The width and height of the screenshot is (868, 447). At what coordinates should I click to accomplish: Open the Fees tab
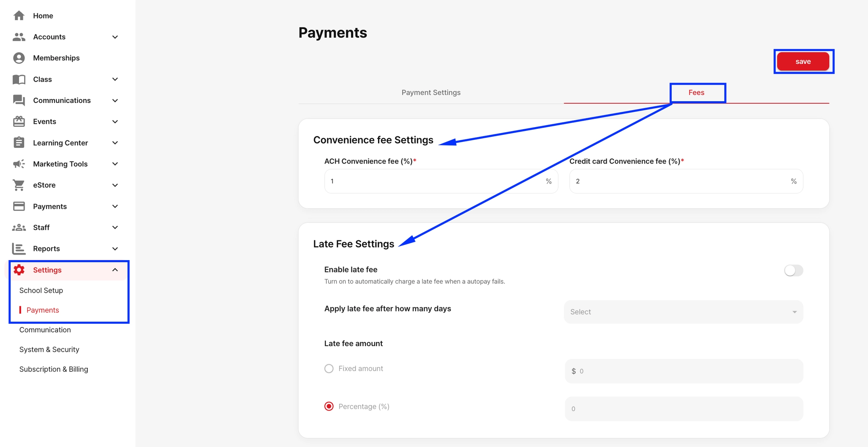[x=697, y=92]
